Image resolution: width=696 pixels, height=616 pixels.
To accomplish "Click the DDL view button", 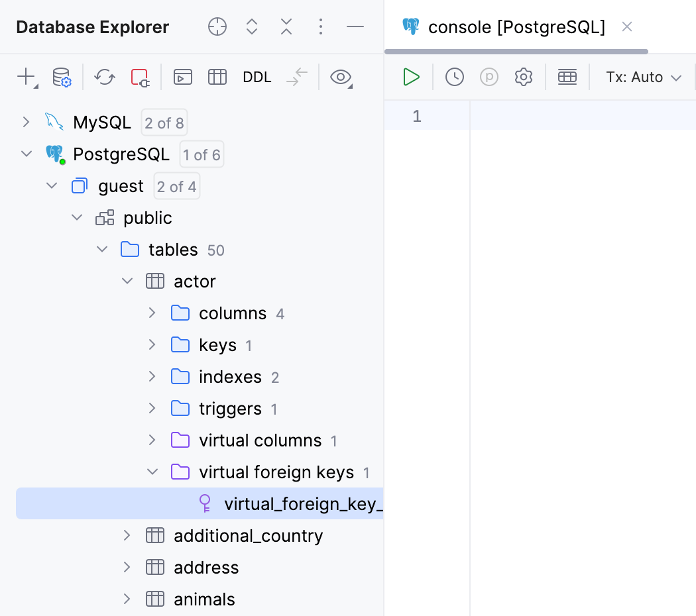I will (257, 77).
